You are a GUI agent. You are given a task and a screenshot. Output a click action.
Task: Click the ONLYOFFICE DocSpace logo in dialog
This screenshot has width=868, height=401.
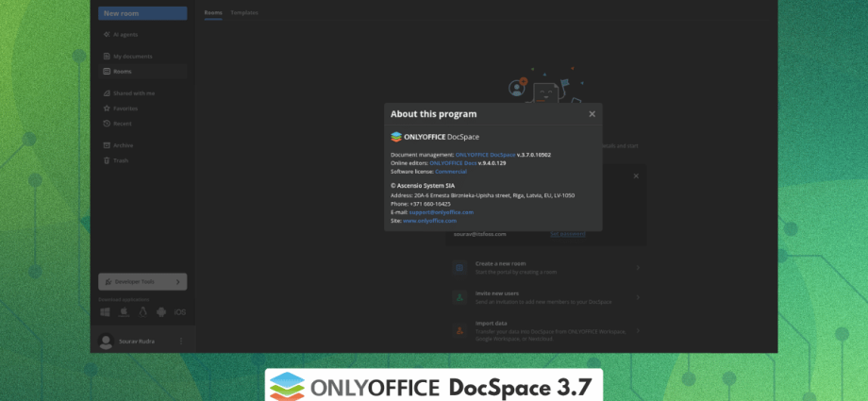[x=435, y=137]
